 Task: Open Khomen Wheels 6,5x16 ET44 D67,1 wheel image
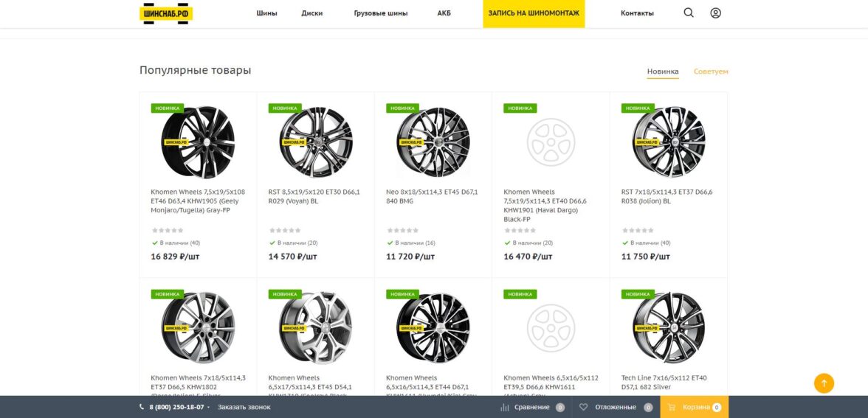pyautogui.click(x=433, y=328)
